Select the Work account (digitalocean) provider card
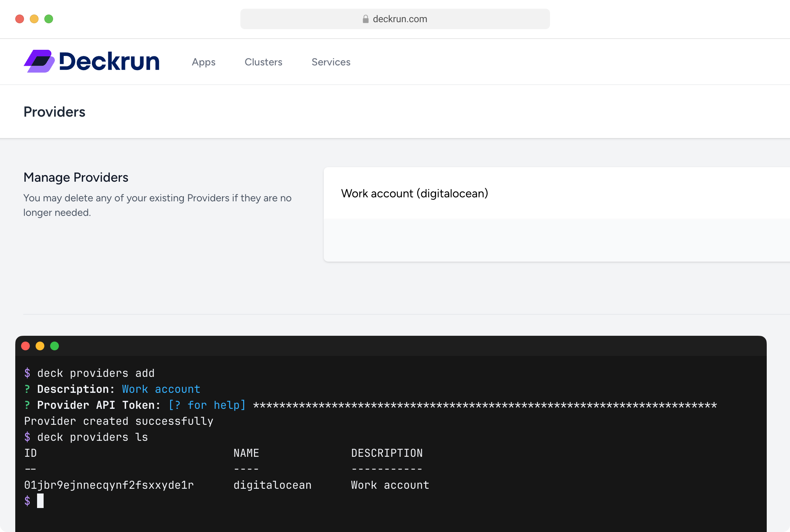The image size is (790, 532). pos(414,193)
